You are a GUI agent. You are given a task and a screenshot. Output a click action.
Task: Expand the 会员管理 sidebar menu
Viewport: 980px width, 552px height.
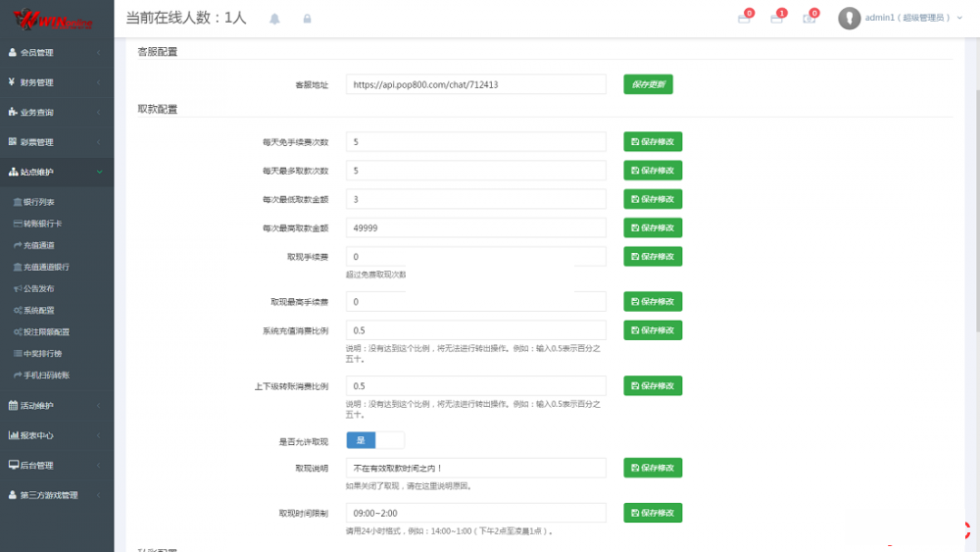coord(57,53)
